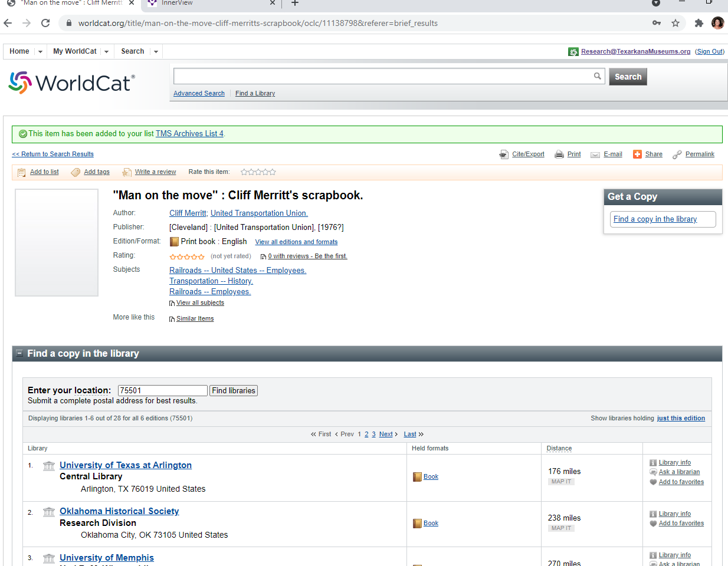Click the browser address bar

(x=354, y=23)
